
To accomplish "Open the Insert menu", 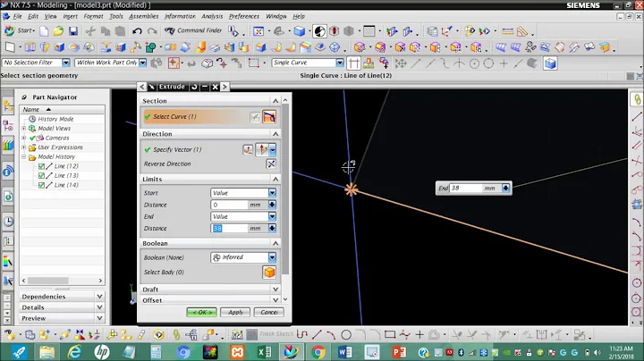I will (x=71, y=16).
